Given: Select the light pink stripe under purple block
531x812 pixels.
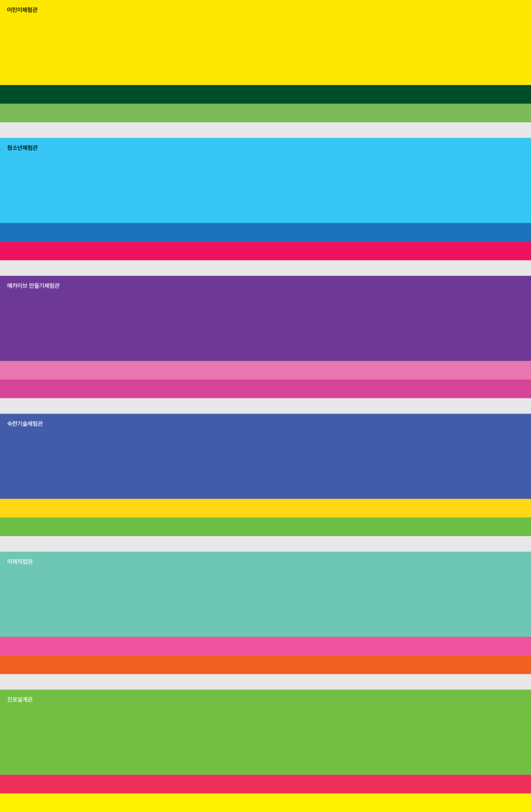Looking at the screenshot, I should click(265, 370).
